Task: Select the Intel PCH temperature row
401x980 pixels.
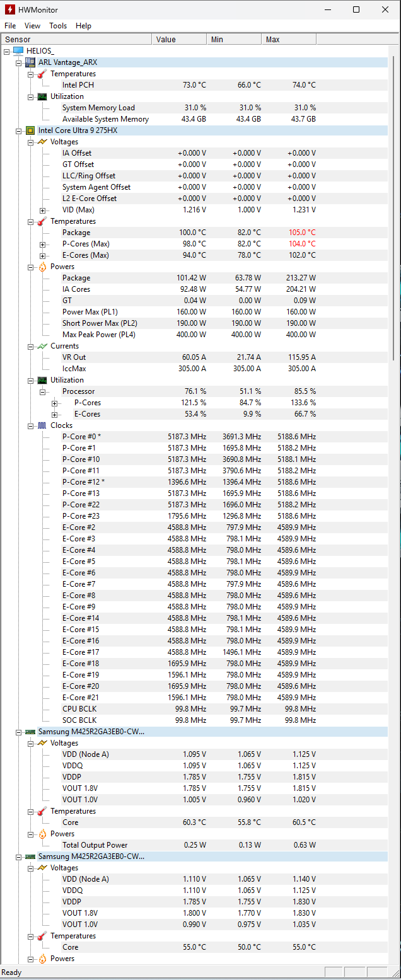Action: tap(194, 85)
